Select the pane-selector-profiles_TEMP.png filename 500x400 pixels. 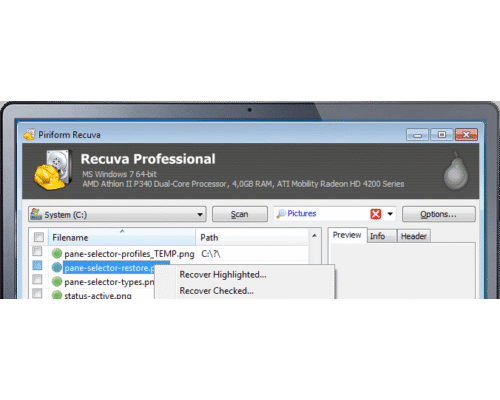(x=129, y=254)
